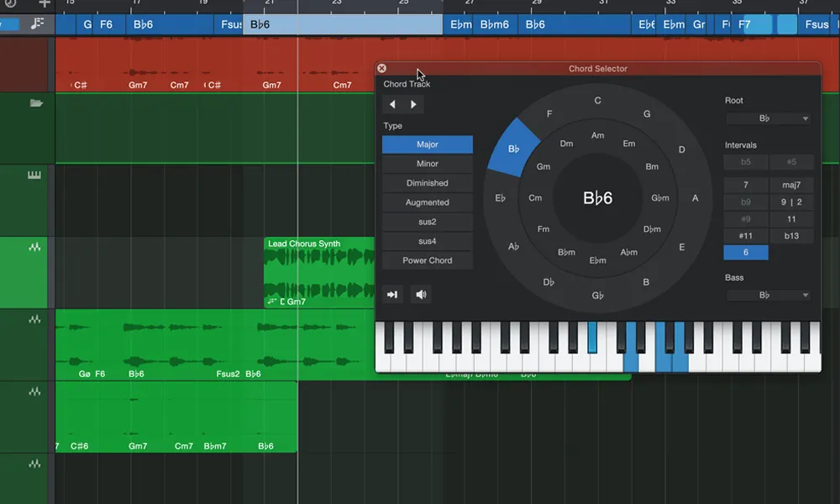Image resolution: width=840 pixels, height=504 pixels.
Task: Enable the maj7 interval
Action: point(791,185)
